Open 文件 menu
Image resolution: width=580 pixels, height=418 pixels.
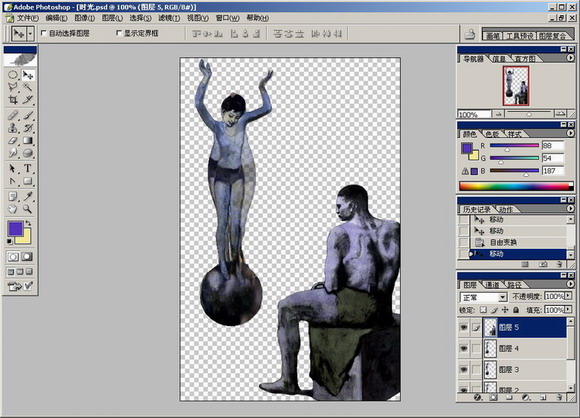click(x=27, y=18)
